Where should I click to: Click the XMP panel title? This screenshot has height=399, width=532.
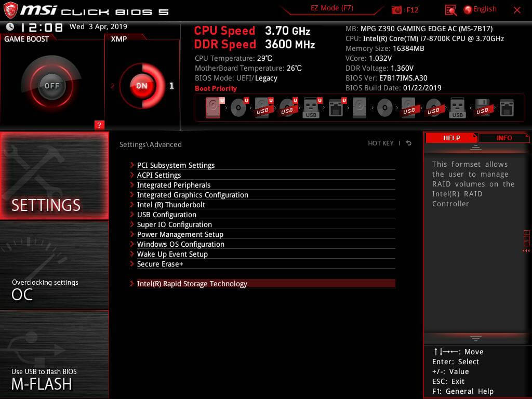pos(119,39)
